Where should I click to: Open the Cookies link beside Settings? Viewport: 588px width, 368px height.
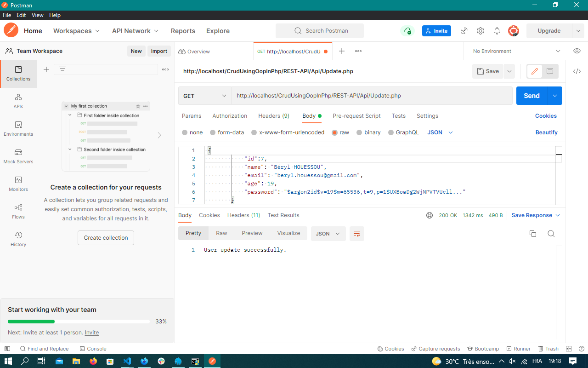click(546, 116)
